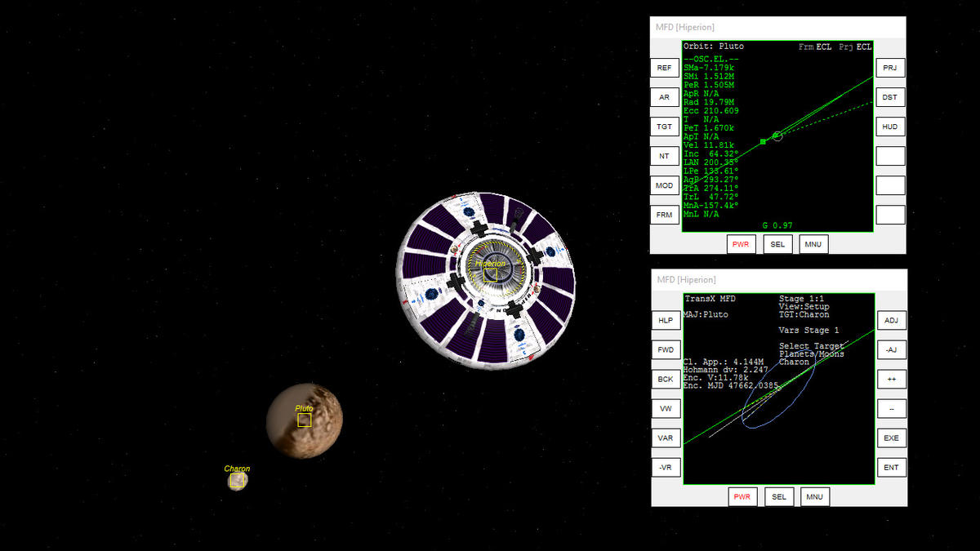Click 'Rad 19.79M' value in Orbit MFD
Screen dimensions: 980x551
[x=709, y=102]
